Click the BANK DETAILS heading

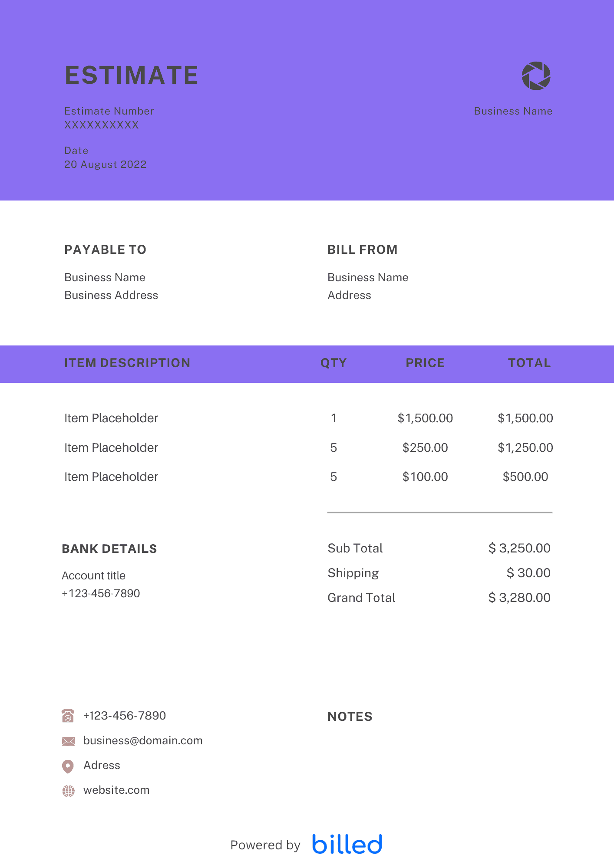pos(109,549)
